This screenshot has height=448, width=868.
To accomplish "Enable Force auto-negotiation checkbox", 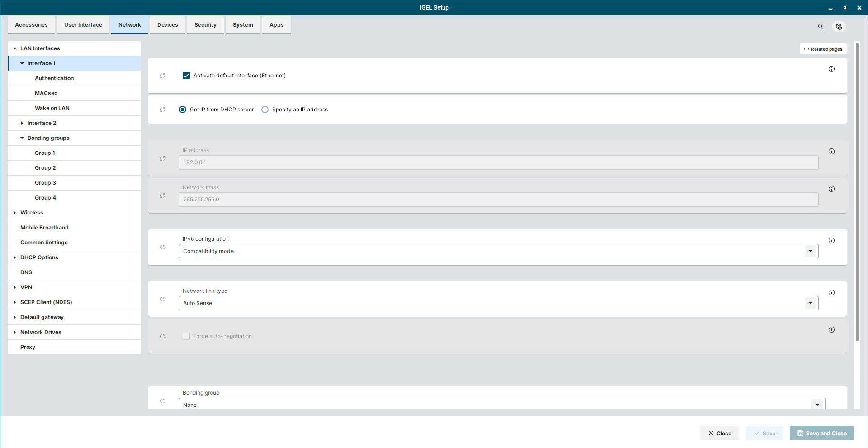I will pos(186,336).
